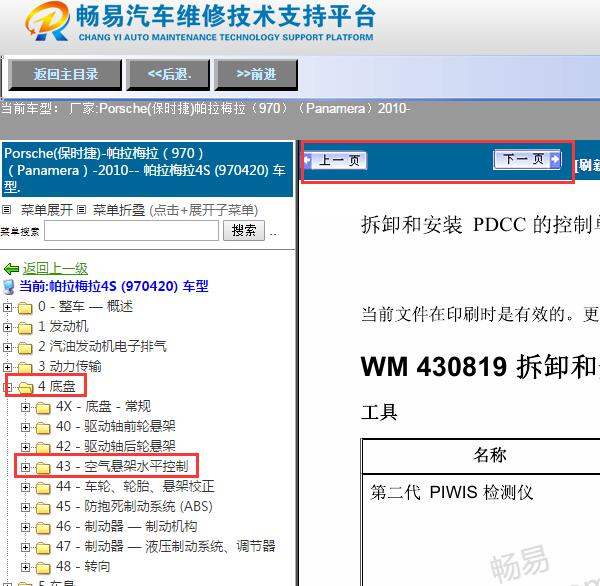Click the vehicle icon beside 当前:帕拉梅拉4S
The image size is (600, 586).
[9, 287]
